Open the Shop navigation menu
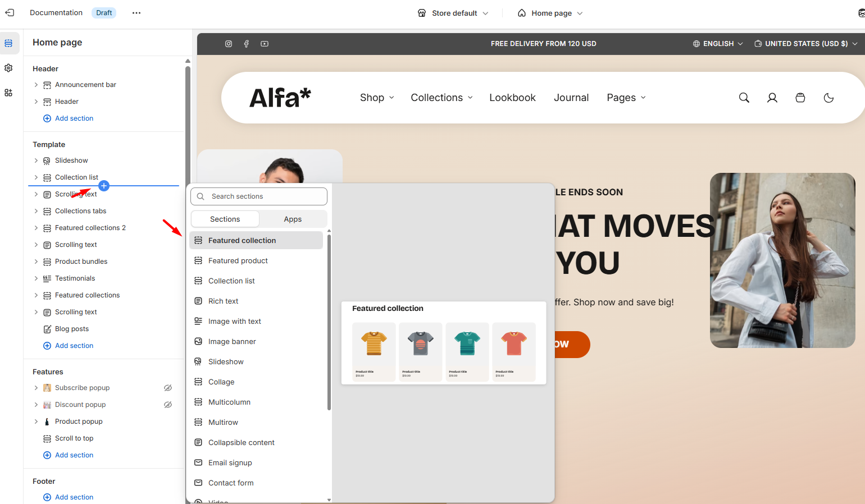865x504 pixels. point(377,98)
